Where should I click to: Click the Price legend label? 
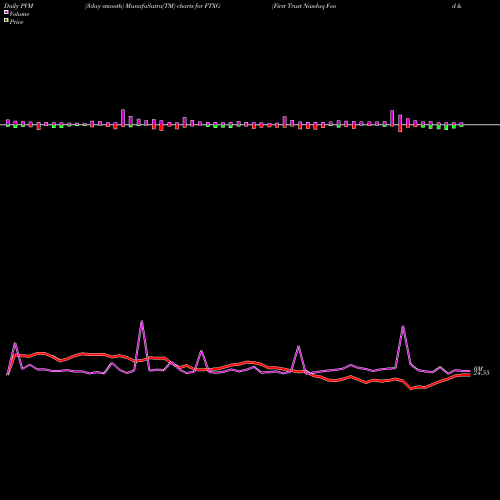[x=16, y=22]
